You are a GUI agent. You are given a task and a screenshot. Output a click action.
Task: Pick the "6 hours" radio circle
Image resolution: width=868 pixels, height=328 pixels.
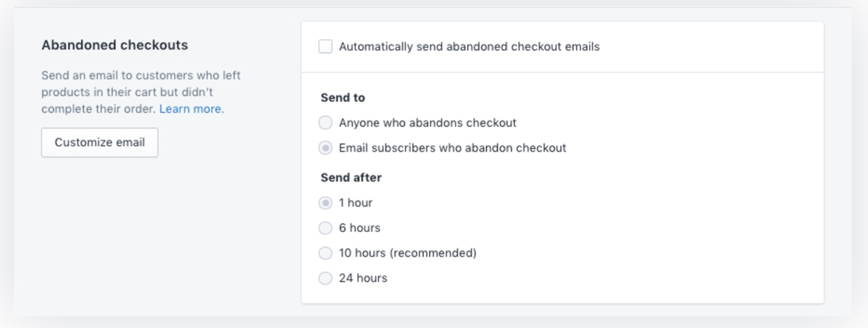point(325,228)
